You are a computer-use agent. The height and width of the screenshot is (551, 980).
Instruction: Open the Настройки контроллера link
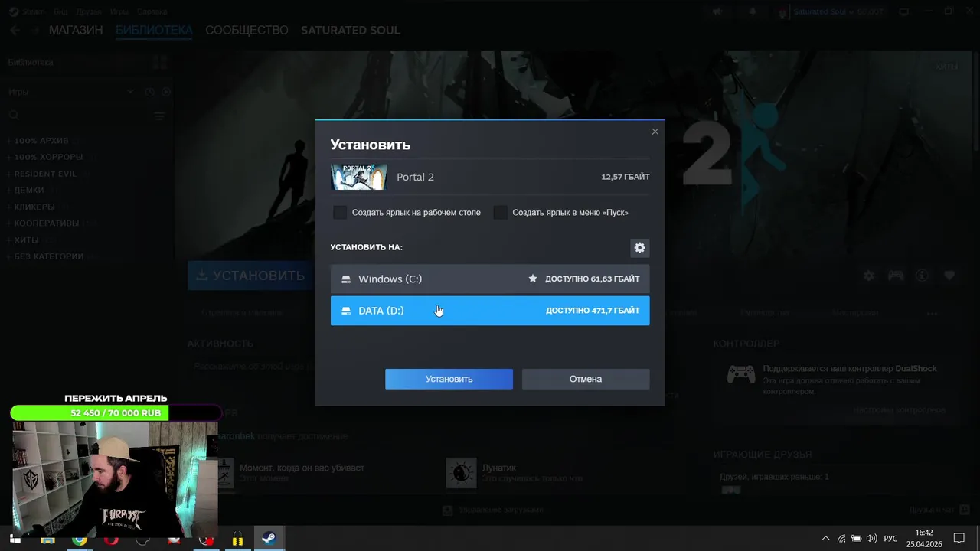click(899, 410)
